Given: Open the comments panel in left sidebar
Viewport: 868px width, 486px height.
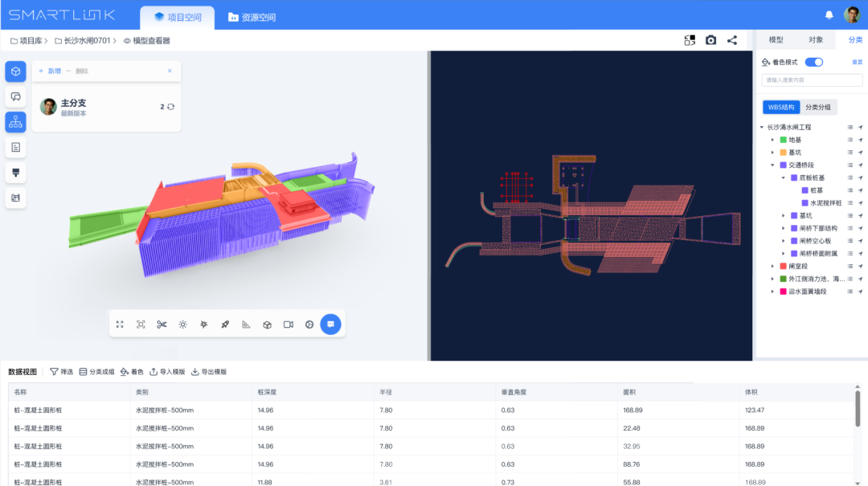Looking at the screenshot, I should coord(15,97).
